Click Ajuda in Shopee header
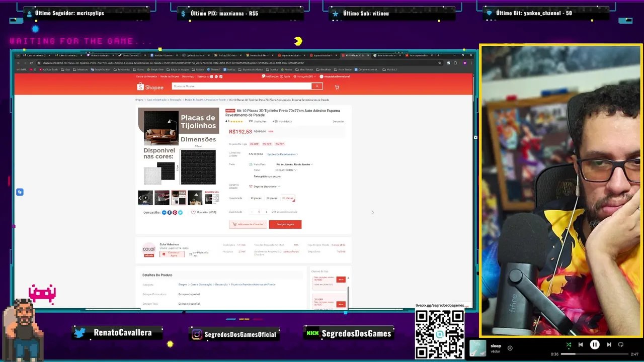 [x=286, y=76]
